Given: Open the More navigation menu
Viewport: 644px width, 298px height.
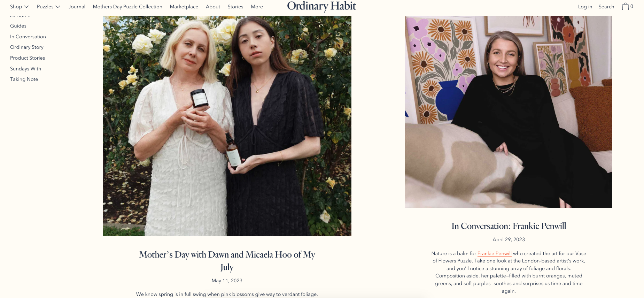Looking at the screenshot, I should [x=257, y=7].
